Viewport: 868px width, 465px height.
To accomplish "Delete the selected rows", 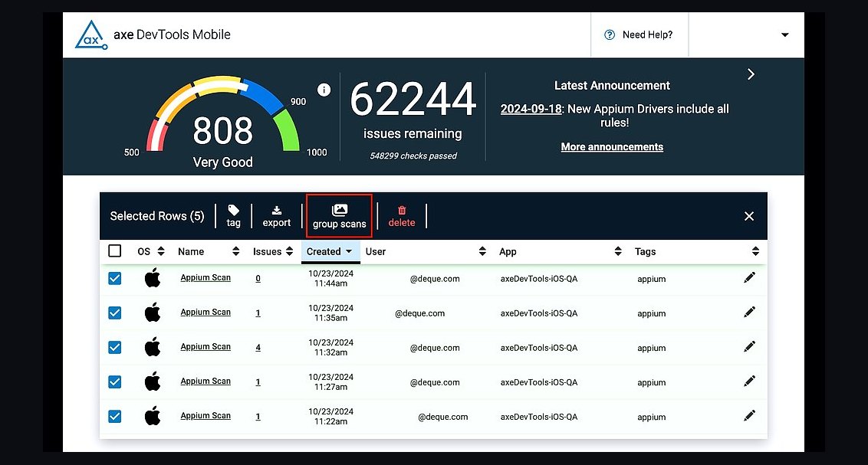I will [x=402, y=215].
